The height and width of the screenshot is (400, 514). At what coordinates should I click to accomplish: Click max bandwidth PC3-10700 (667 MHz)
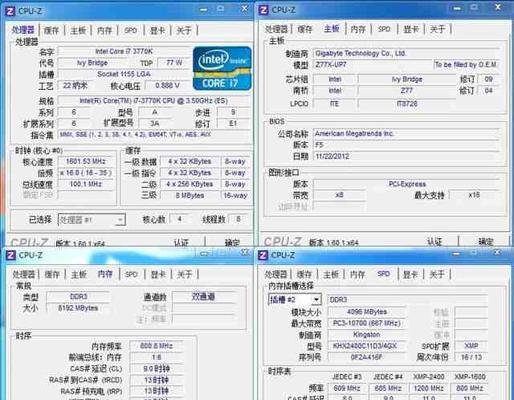tap(367, 323)
